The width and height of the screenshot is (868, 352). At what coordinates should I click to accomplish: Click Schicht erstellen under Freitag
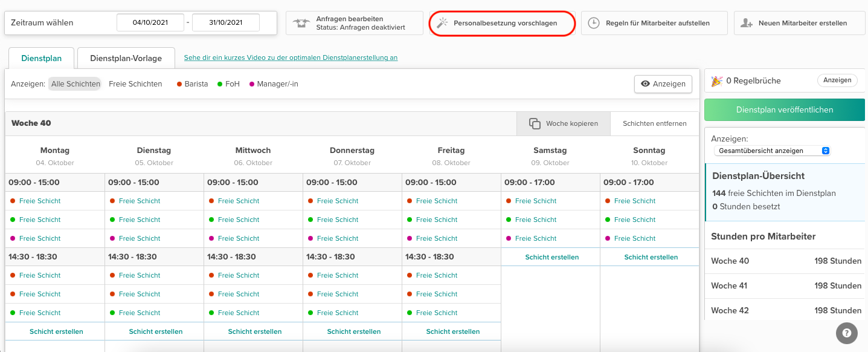pyautogui.click(x=452, y=331)
